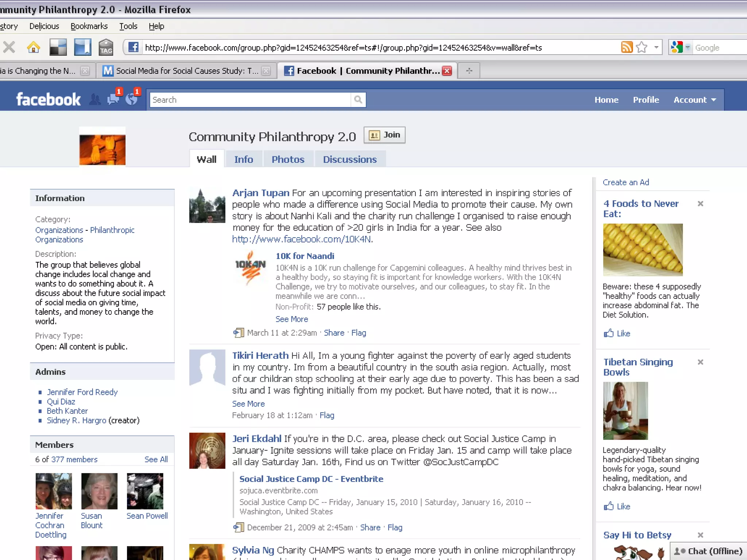Dismiss the Tibetan Singing Bowls ad

[700, 362]
